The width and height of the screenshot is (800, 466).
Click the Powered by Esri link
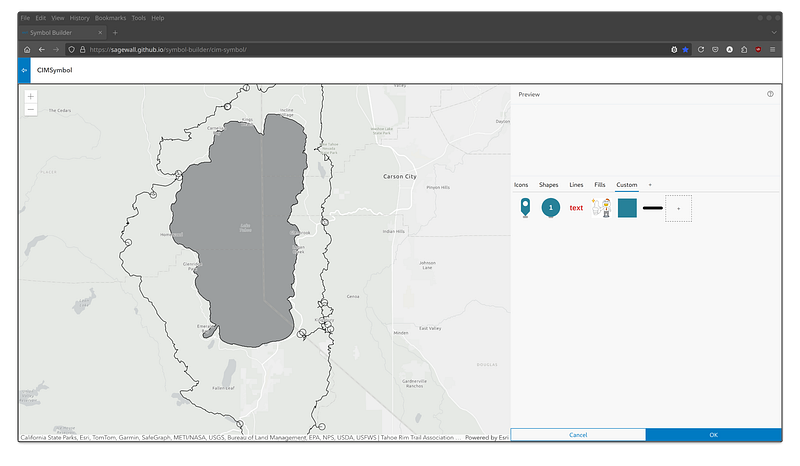pos(486,437)
